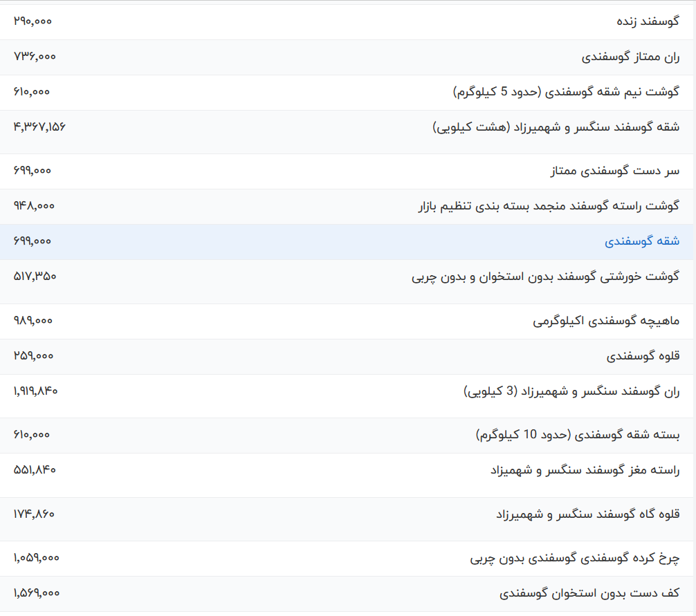The image size is (696, 616).
Task: Select the price ۴,۳۶۷,۱۵۶
Action: pyautogui.click(x=39, y=127)
